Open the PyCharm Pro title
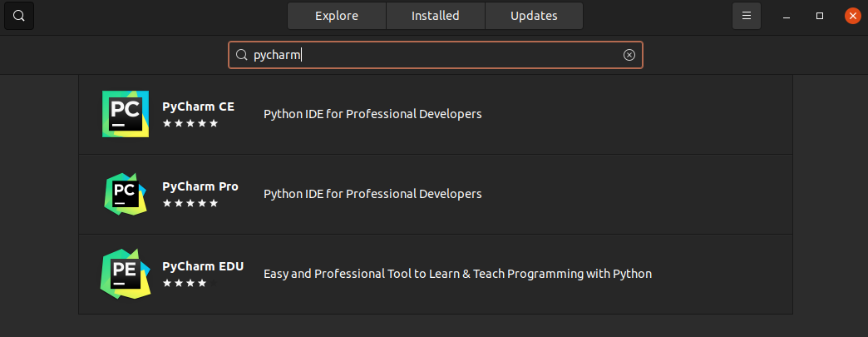This screenshot has width=868, height=337. click(x=200, y=186)
